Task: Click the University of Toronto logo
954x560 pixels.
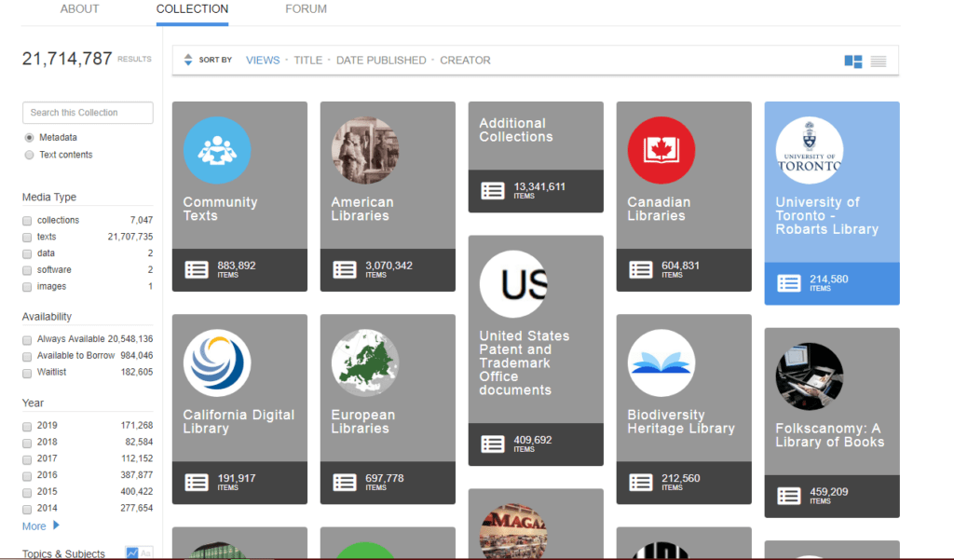Action: 810,150
